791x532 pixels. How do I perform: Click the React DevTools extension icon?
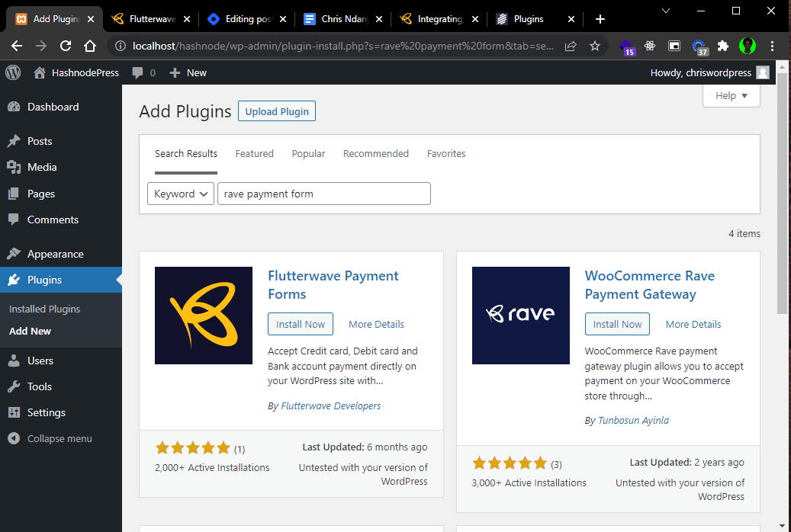[x=650, y=46]
